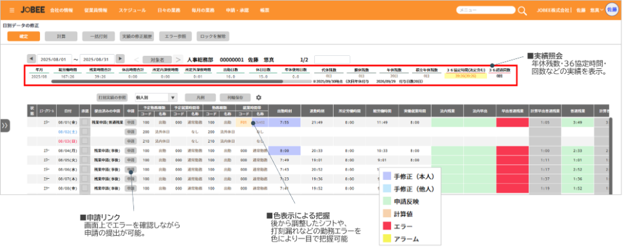Click 申請 button in 08/07(木) row
The image size is (644, 252).
pyautogui.click(x=131, y=179)
